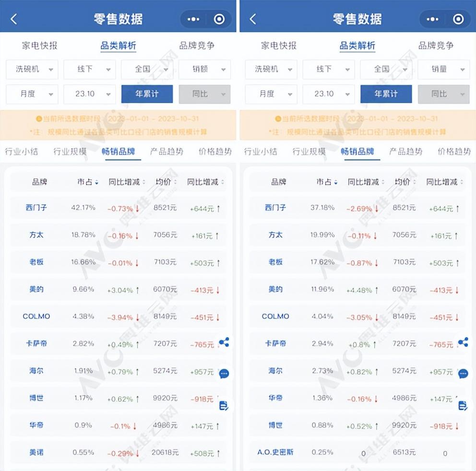The width and height of the screenshot is (476, 471).
Task: Click 品牌 column header in right panel
Action: tap(279, 182)
